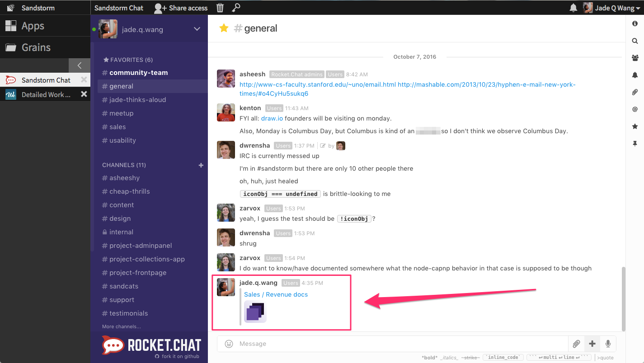Click Share access button
Image resolution: width=644 pixels, height=363 pixels.
[x=181, y=8]
